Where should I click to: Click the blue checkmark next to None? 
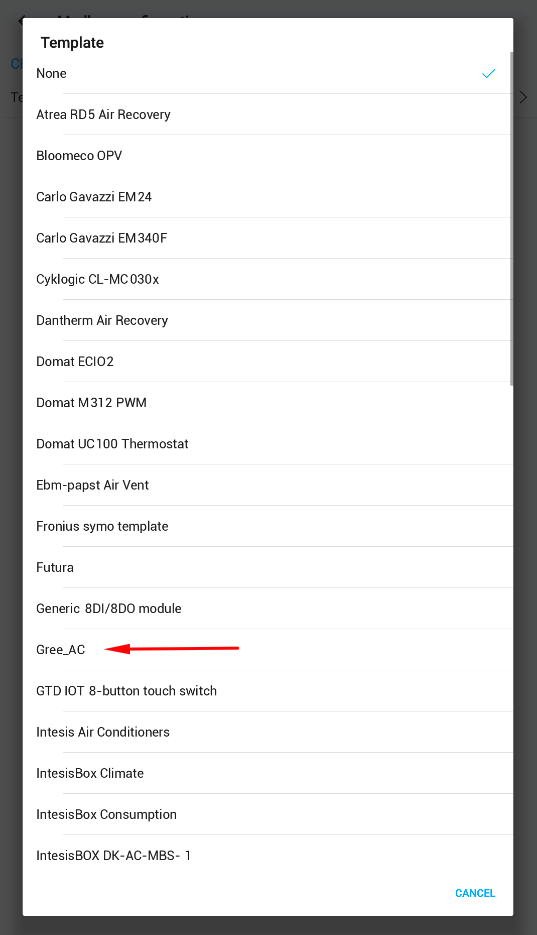tap(488, 73)
